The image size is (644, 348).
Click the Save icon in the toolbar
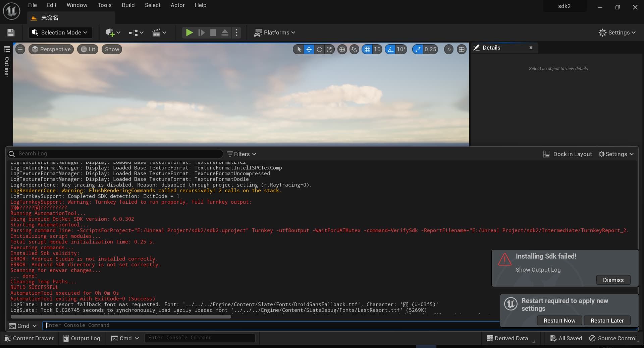[x=10, y=32]
